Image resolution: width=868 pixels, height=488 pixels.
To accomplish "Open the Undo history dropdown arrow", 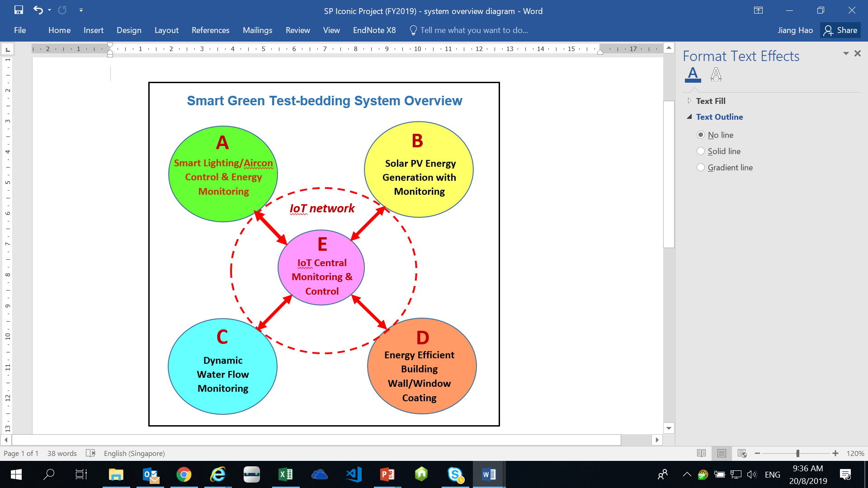I will 49,10.
